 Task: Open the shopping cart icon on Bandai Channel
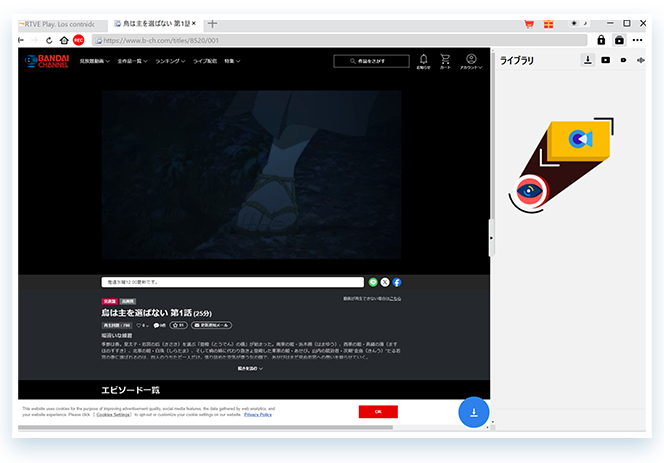click(x=445, y=60)
